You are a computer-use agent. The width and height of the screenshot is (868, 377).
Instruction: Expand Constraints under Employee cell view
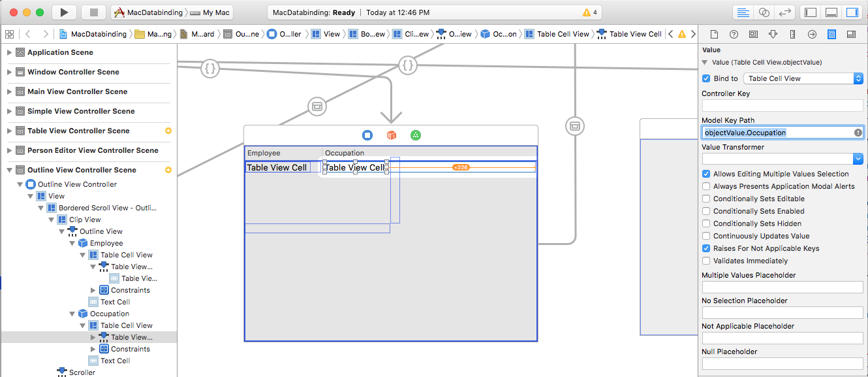coord(93,290)
